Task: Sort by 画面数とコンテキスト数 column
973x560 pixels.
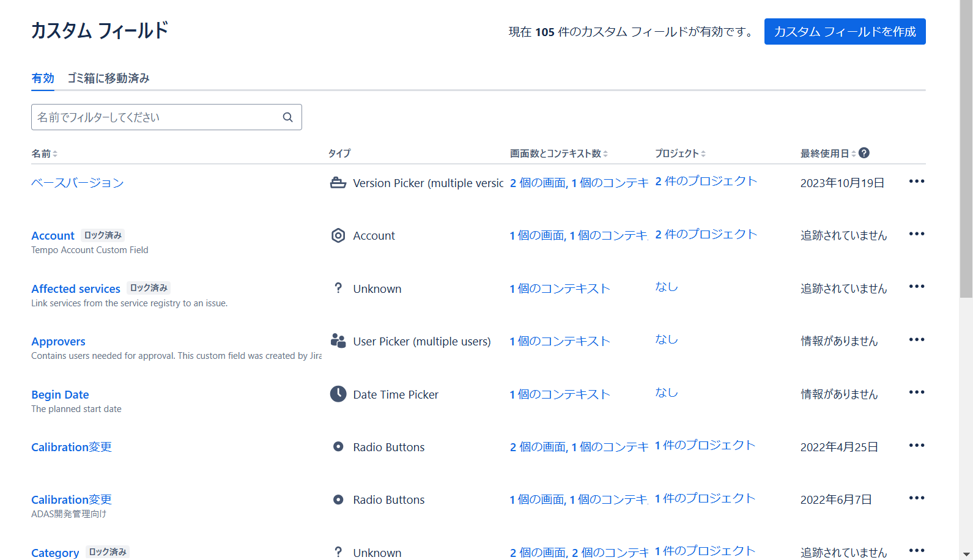Action: tap(559, 153)
